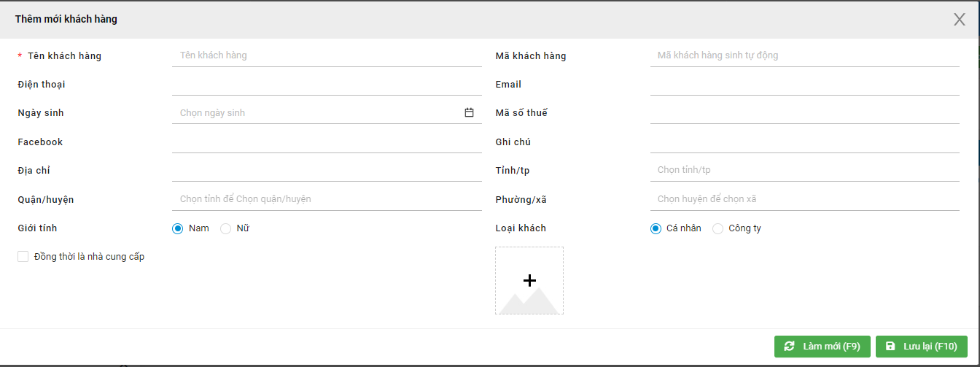Click the Lưu lại (F10) button
980x367 pixels.
point(922,347)
